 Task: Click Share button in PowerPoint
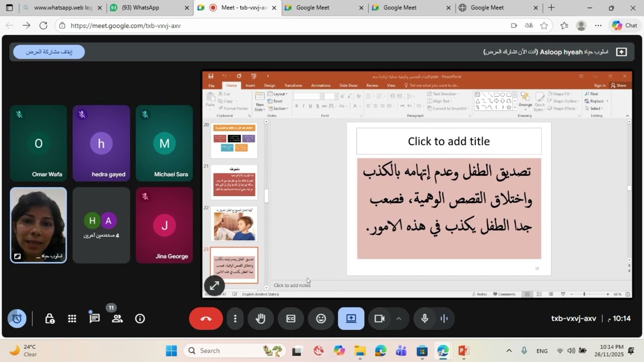click(619, 85)
